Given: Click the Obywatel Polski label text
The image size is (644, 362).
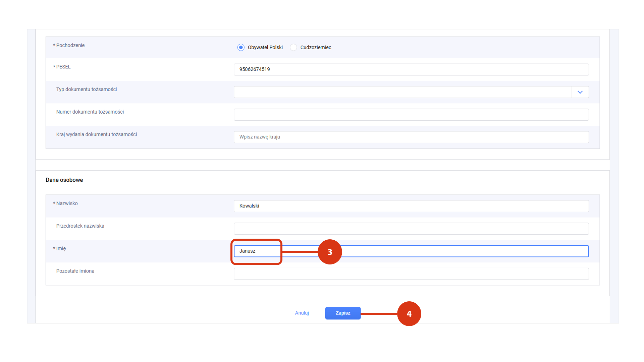Looking at the screenshot, I should point(265,48).
